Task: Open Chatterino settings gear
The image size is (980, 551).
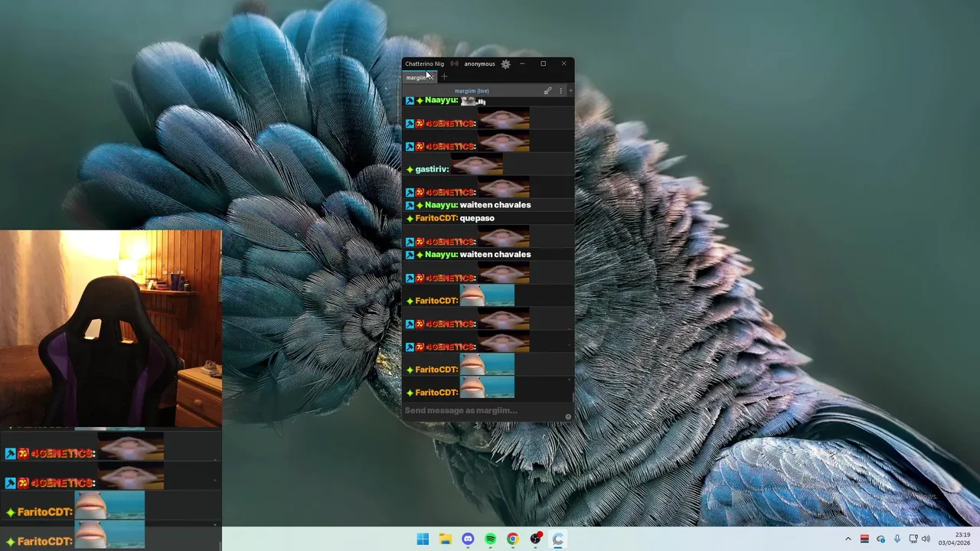Action: pos(505,64)
